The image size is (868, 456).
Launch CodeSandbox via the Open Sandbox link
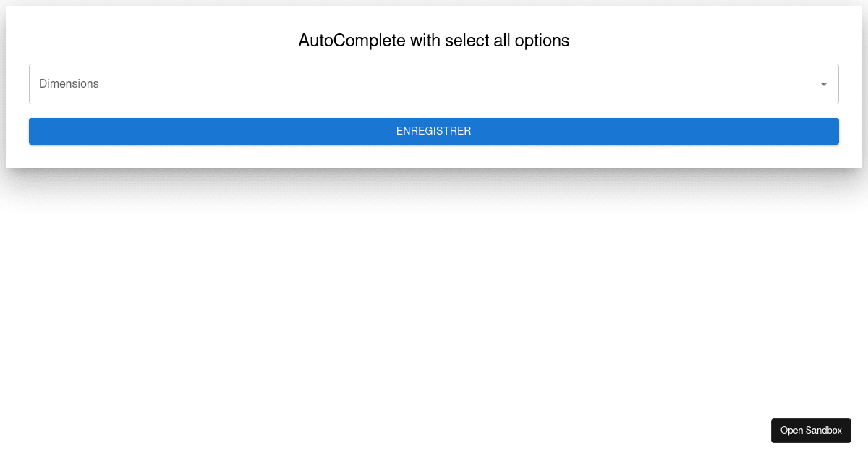coord(811,430)
